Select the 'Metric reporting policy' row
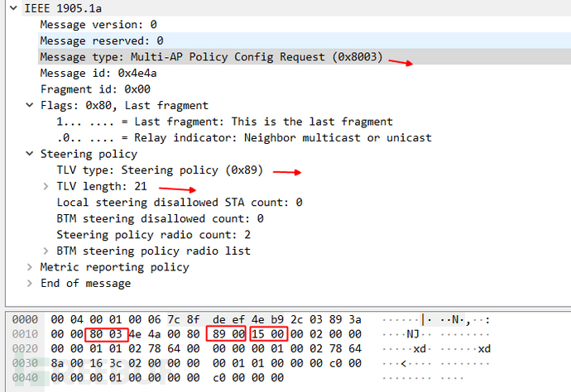 (x=115, y=267)
